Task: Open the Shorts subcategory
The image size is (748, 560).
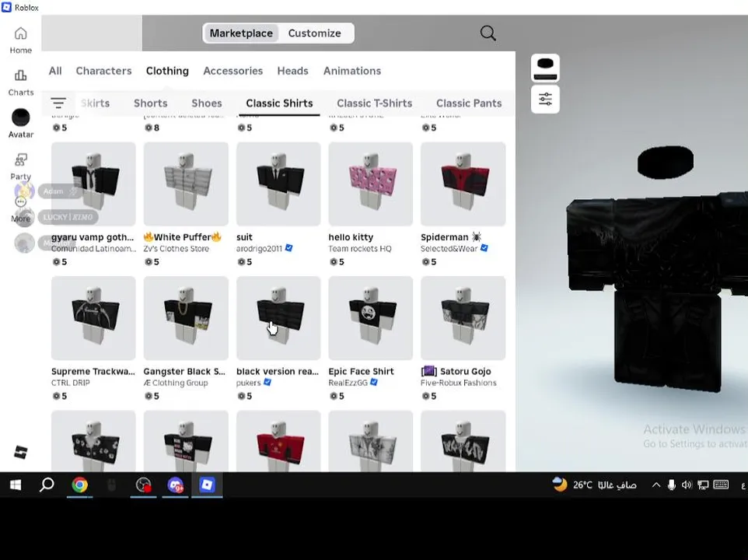Action: pos(150,103)
